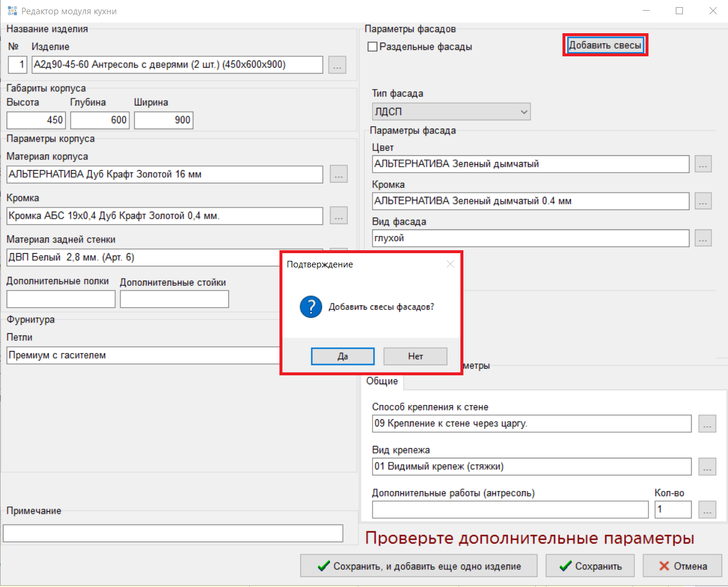Image resolution: width=728 pixels, height=587 pixels.
Task: Confirm with the Да button
Action: coord(342,356)
